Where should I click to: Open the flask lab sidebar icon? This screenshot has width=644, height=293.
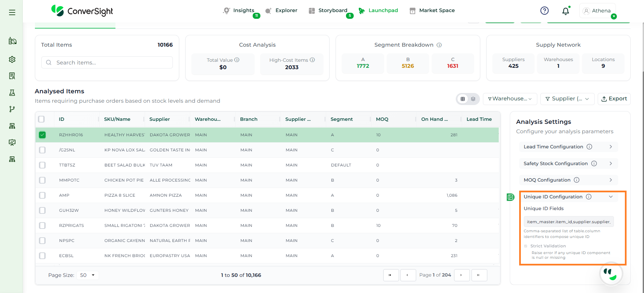point(12,93)
